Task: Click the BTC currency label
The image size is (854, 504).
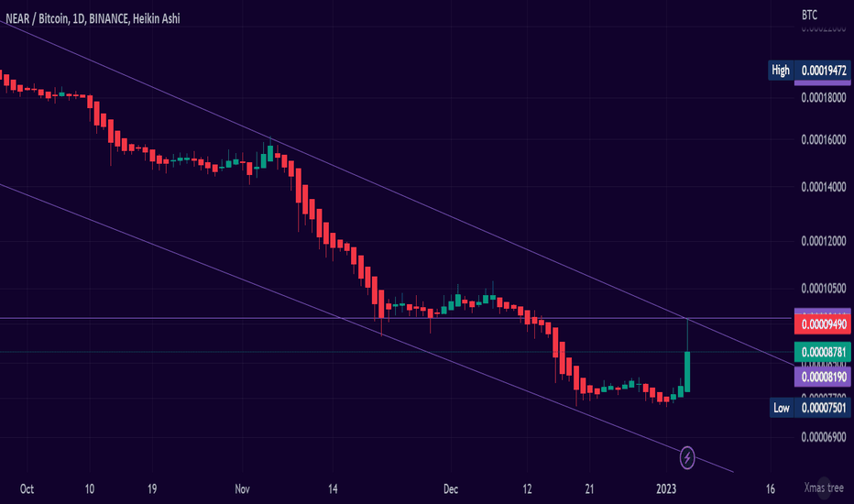Action: coord(809,16)
